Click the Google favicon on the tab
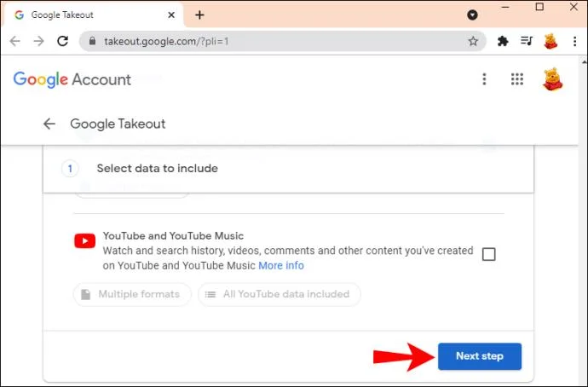The width and height of the screenshot is (588, 387). click(x=19, y=15)
